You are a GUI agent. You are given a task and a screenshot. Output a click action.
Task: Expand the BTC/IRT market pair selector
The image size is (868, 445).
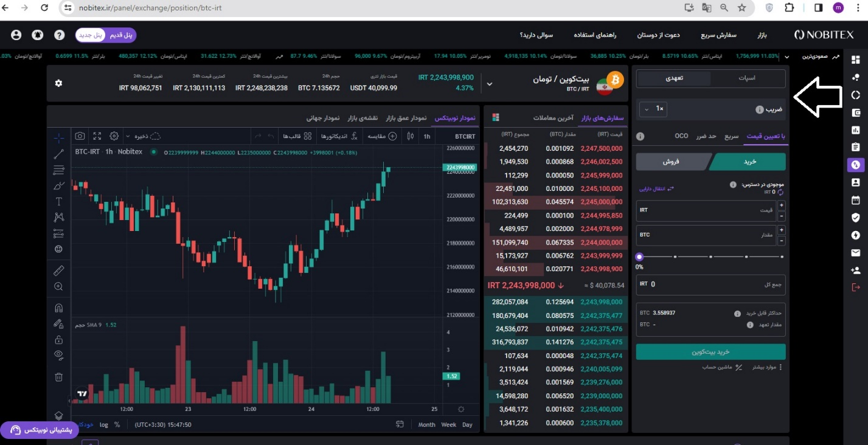490,83
